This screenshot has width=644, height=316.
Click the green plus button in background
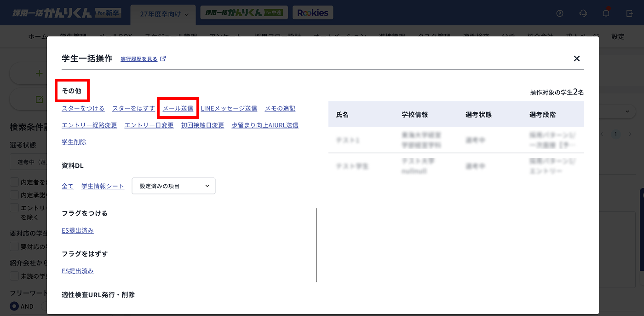39,73
